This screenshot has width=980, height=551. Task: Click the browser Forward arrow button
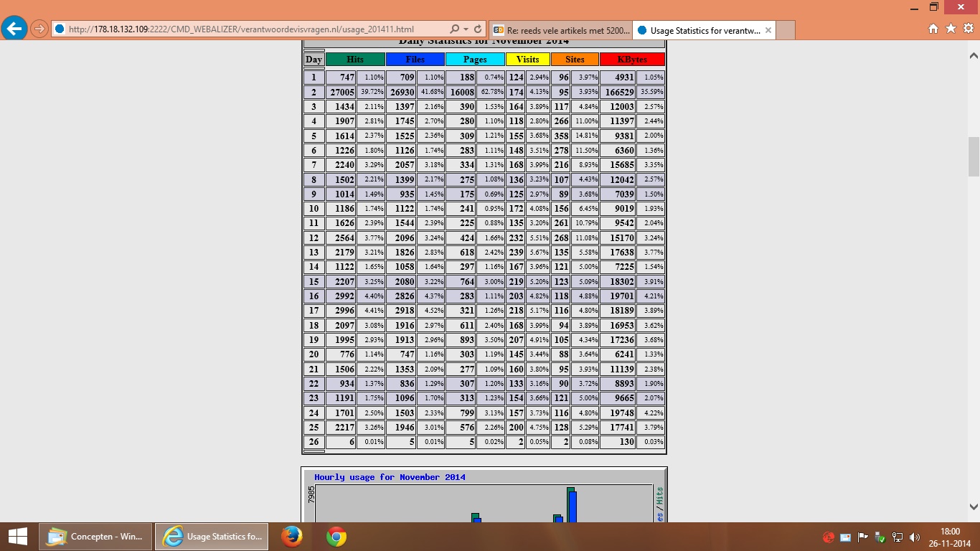40,29
